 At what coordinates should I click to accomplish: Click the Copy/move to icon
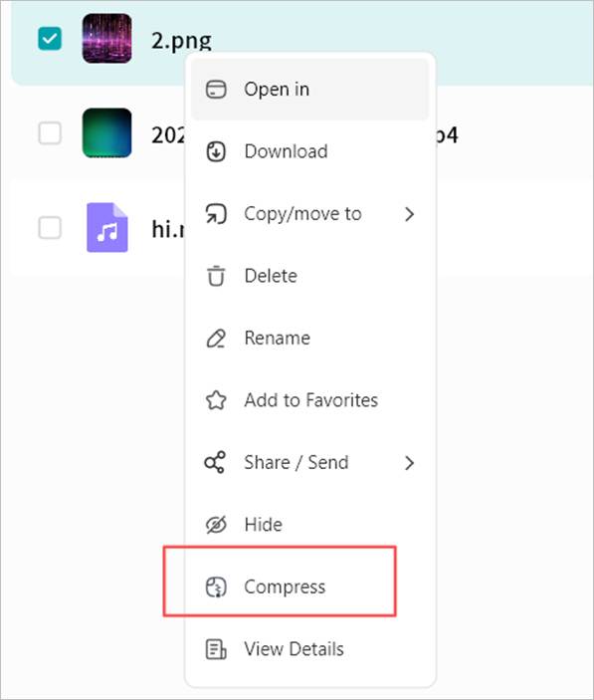[x=216, y=213]
